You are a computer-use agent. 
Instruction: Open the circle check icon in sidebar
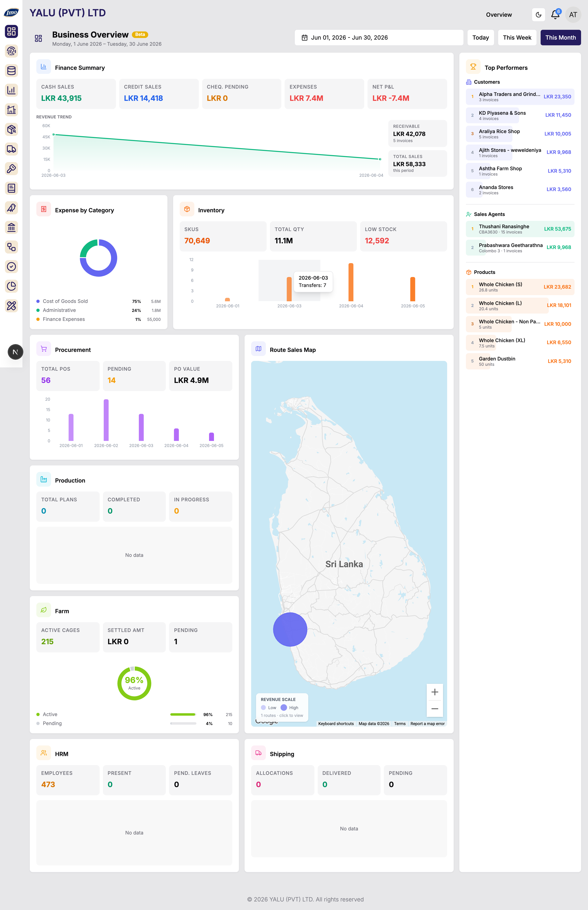(x=11, y=266)
